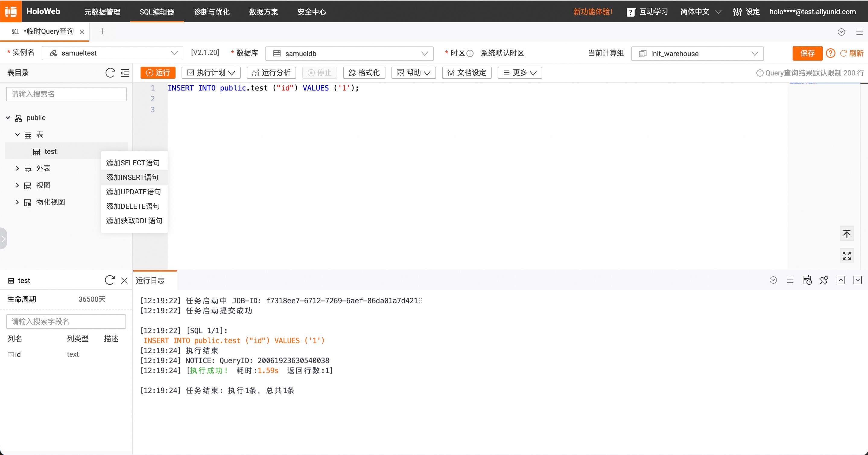This screenshot has height=455, width=868.
Task: Click 运行分析 button
Action: (271, 73)
